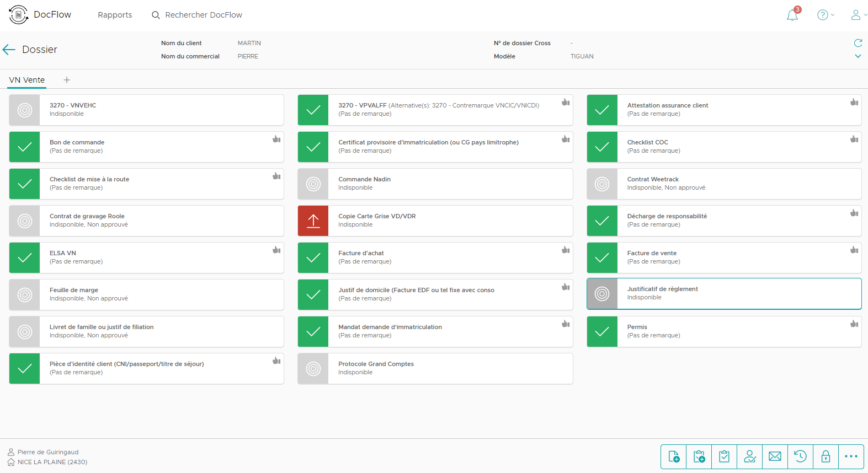The height and width of the screenshot is (473, 868).
Task: Click thumbs-up on Justif de domicile
Action: 566,287
